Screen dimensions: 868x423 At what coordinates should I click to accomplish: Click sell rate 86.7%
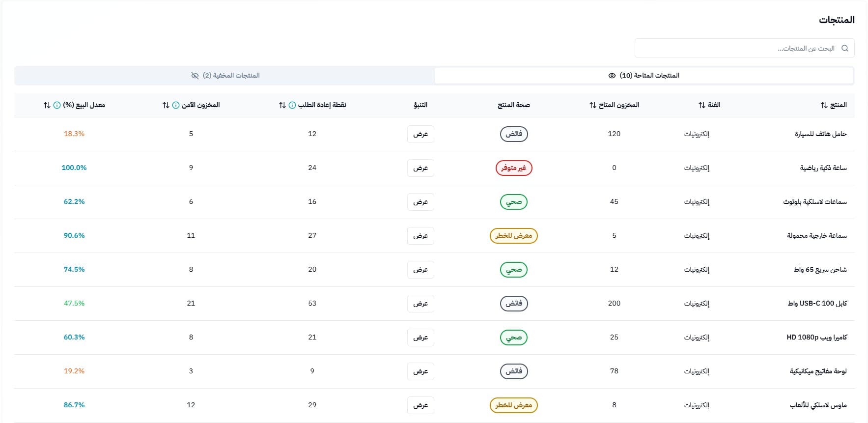tap(74, 405)
